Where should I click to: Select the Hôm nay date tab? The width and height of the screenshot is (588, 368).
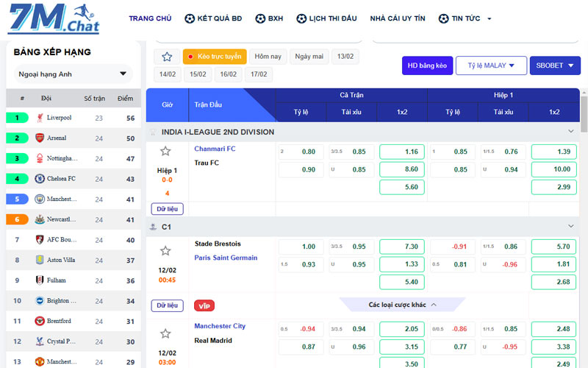[268, 57]
